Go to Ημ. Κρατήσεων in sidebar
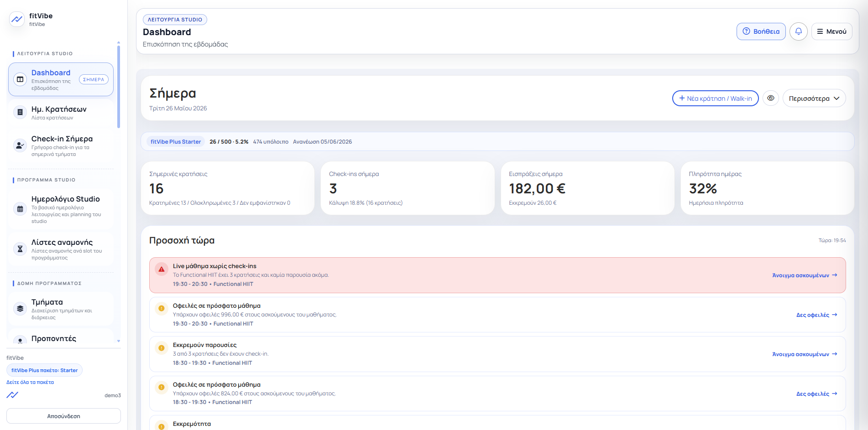Viewport: 868px width, 430px height. click(61, 113)
